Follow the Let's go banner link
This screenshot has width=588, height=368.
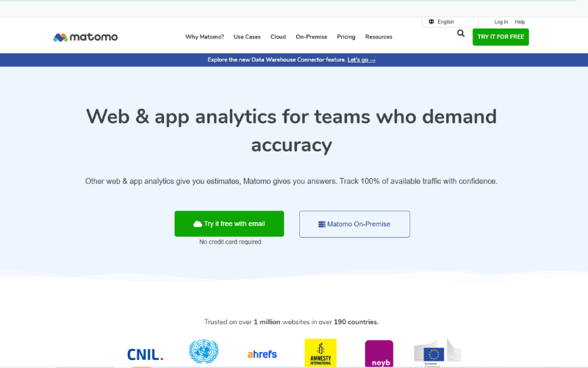[361, 60]
